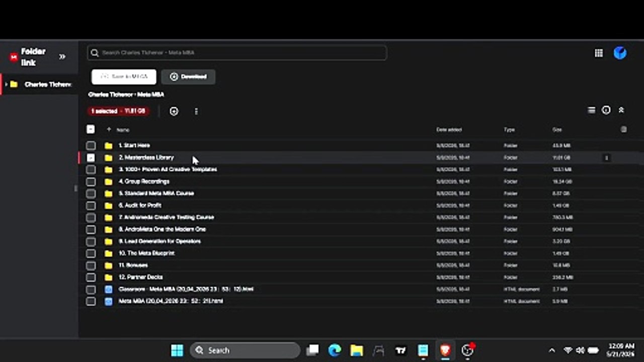Open Task View from the taskbar
This screenshot has height=362, width=644.
313,350
